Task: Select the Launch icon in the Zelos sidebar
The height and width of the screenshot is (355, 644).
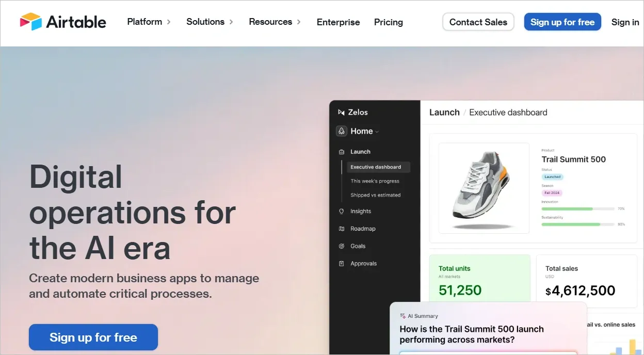Action: 341,151
